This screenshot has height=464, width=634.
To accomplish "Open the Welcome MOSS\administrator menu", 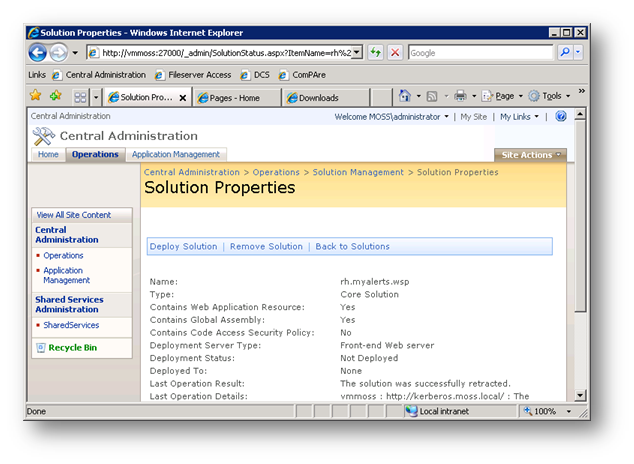I will point(391,117).
